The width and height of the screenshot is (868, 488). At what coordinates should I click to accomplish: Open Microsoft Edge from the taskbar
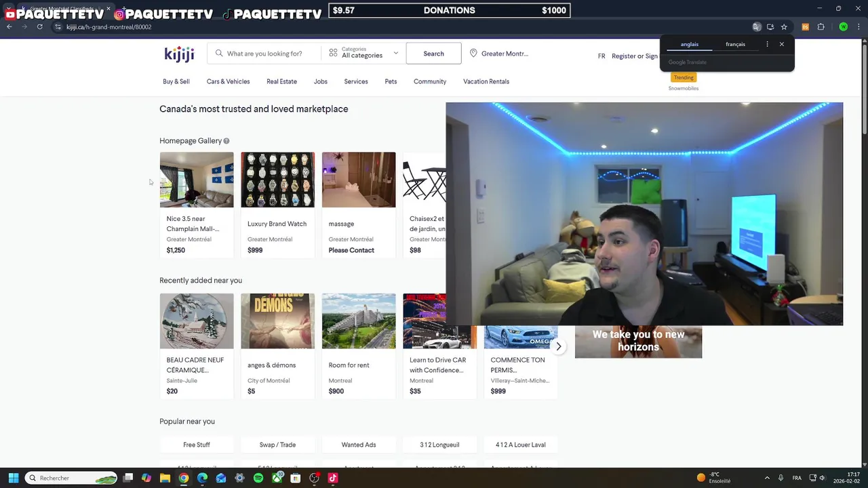point(202,478)
